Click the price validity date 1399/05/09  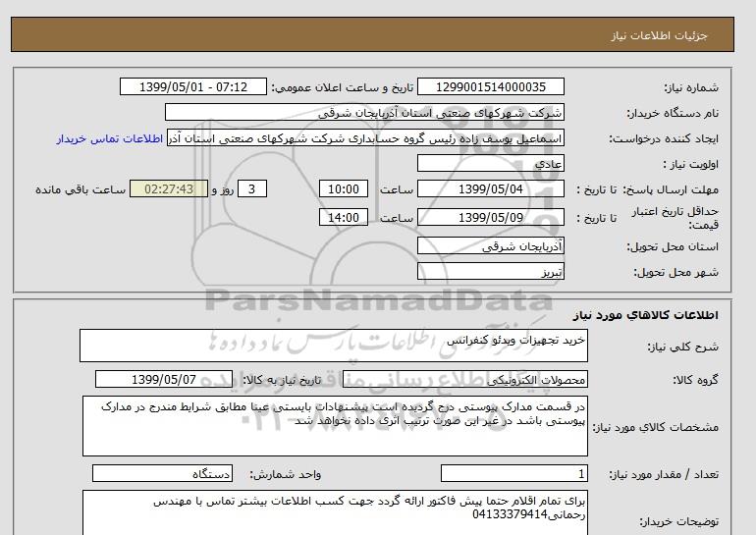tap(490, 217)
